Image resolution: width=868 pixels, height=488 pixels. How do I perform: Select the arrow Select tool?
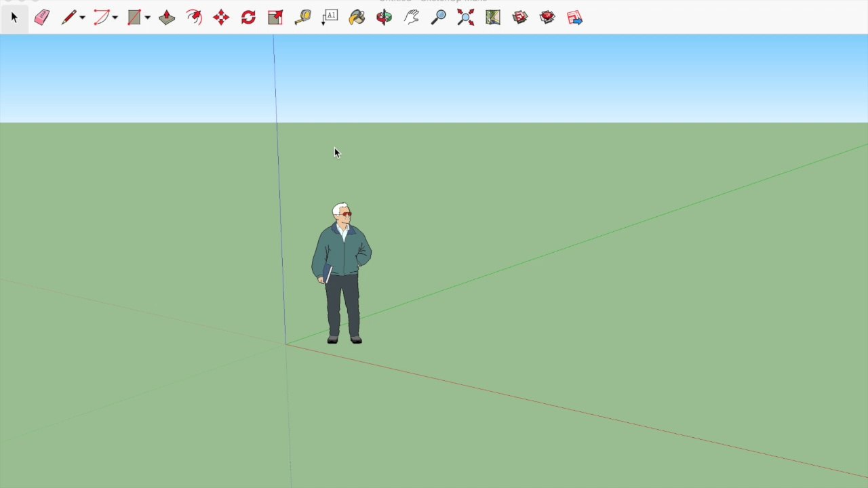pyautogui.click(x=14, y=18)
